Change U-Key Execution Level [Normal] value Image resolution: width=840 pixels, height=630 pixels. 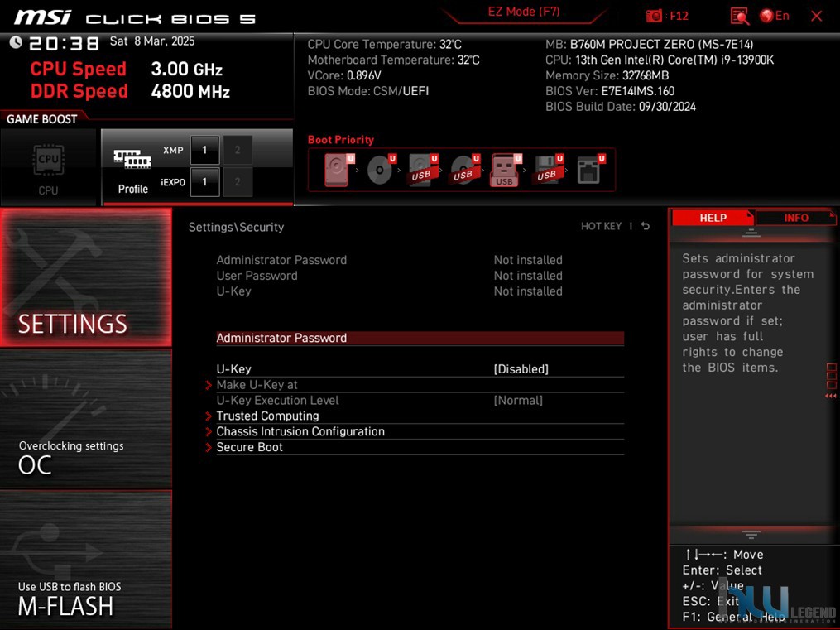click(517, 400)
